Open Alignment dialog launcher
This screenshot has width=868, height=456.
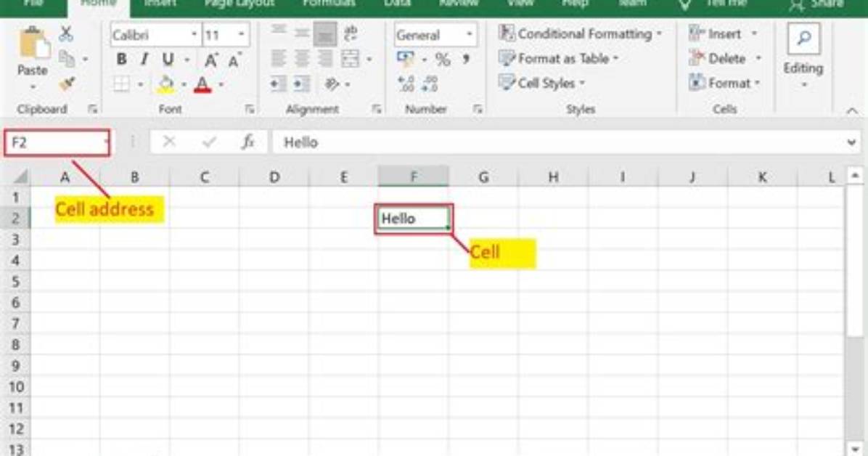pos(377,109)
